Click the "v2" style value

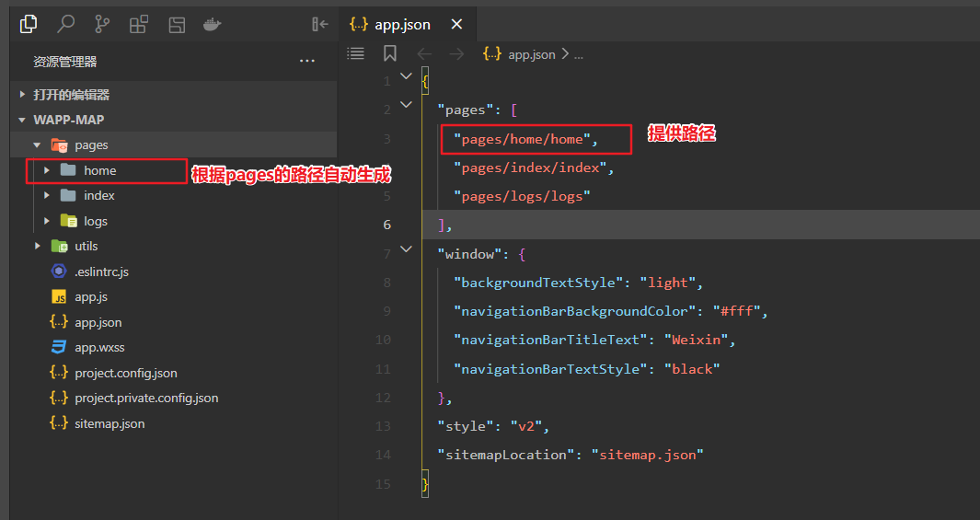click(526, 426)
